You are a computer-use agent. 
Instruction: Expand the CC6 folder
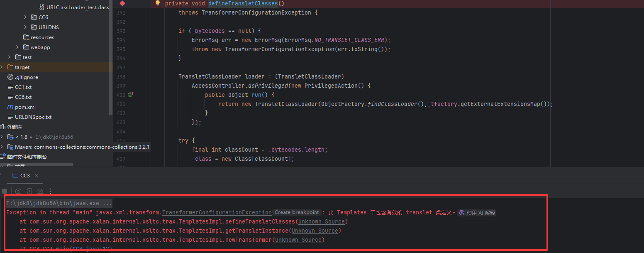[x=25, y=17]
